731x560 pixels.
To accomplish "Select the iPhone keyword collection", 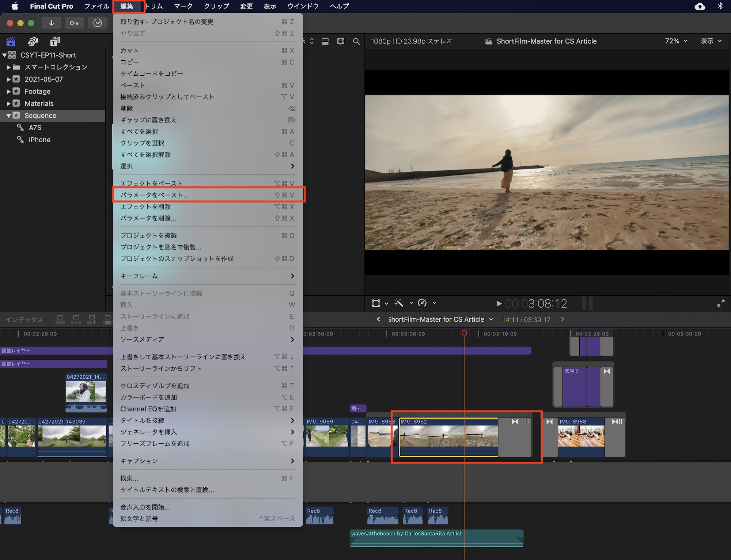I will tap(39, 140).
